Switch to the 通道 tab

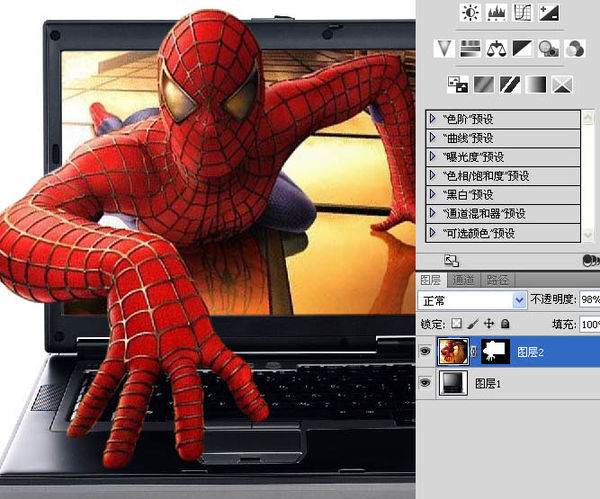click(463, 280)
